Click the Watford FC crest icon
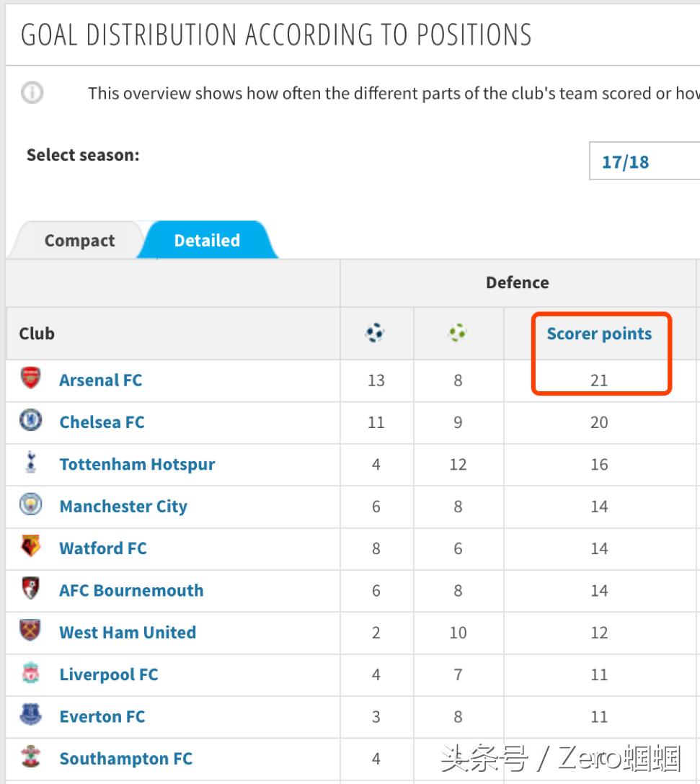 (30, 547)
